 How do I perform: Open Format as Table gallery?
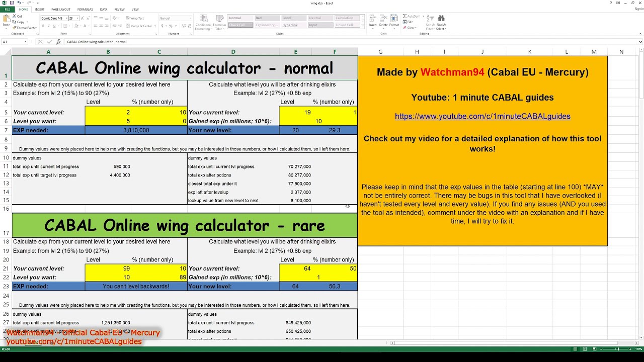coord(219,22)
